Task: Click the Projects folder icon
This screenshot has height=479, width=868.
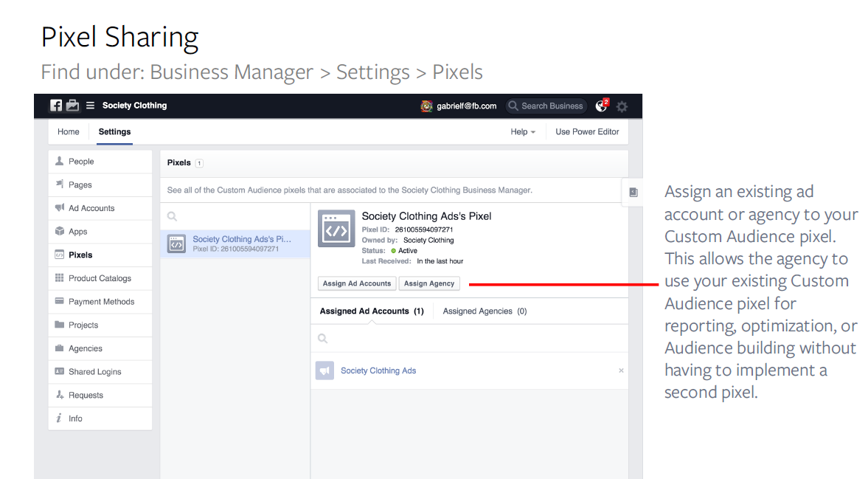Action: [x=59, y=325]
